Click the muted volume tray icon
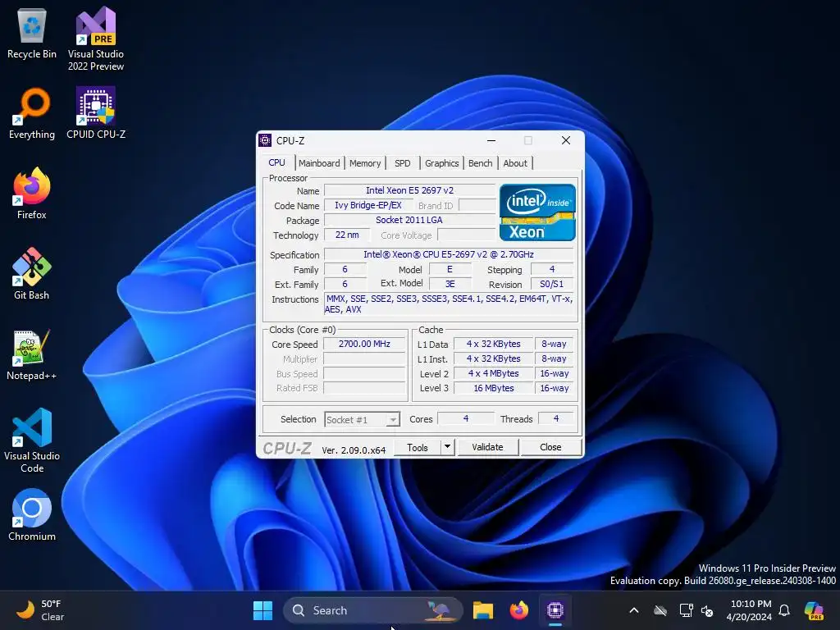840x630 pixels. pos(707,610)
